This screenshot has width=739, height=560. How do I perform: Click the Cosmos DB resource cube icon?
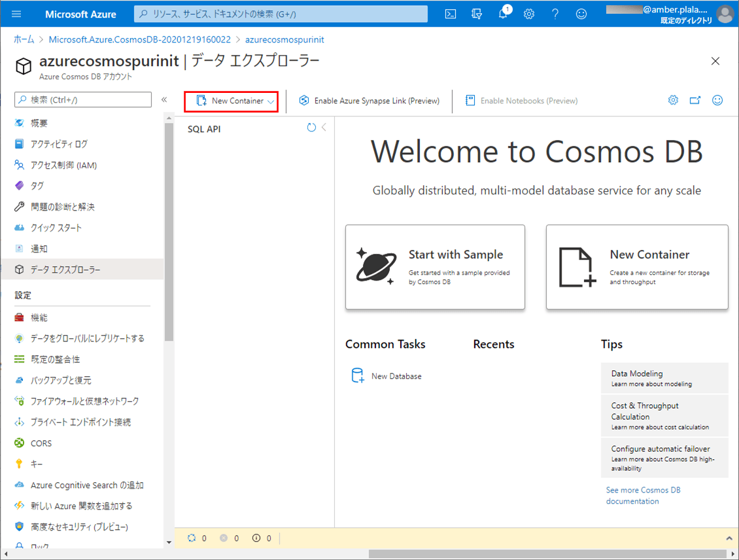pyautogui.click(x=24, y=66)
